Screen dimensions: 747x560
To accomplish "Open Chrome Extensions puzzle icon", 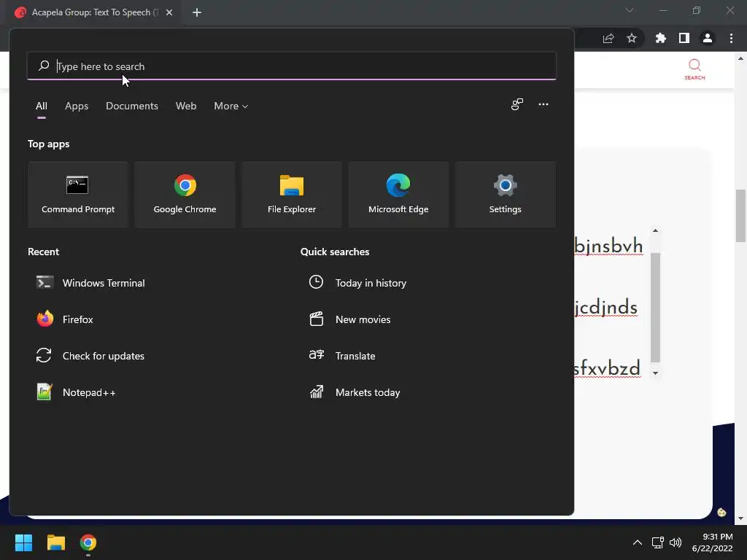I will 660,38.
